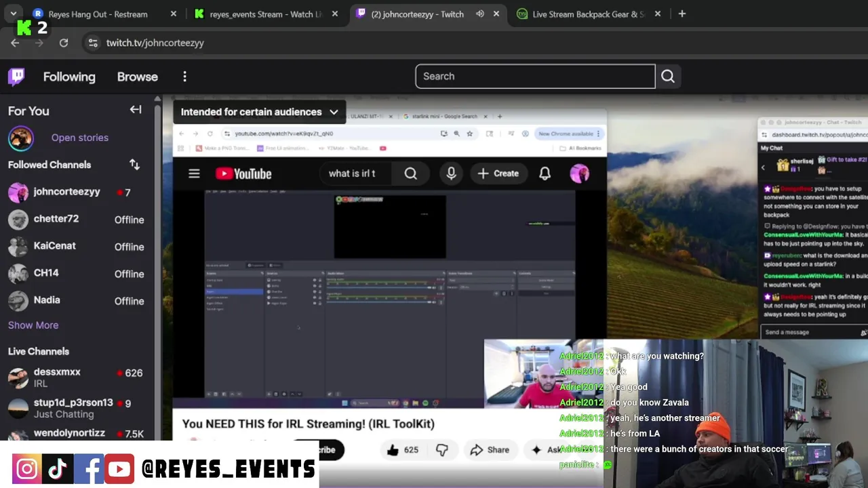Click the browser address bar URL
Viewport: 868px width, 488px height.
click(x=155, y=43)
